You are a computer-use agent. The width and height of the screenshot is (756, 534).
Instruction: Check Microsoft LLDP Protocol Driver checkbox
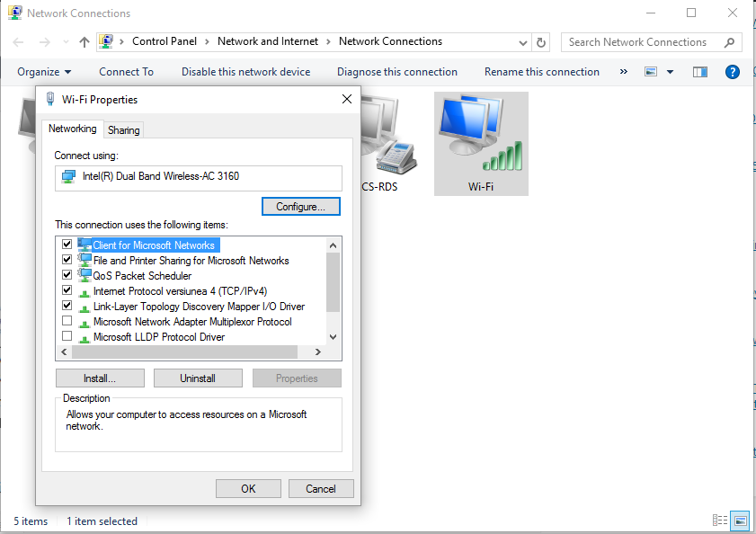(67, 336)
